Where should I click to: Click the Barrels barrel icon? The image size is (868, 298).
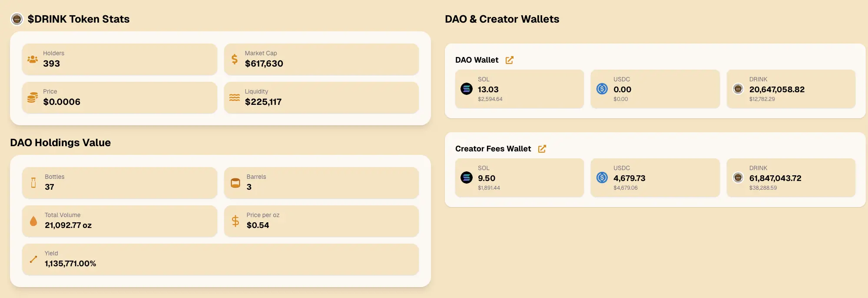click(x=235, y=183)
